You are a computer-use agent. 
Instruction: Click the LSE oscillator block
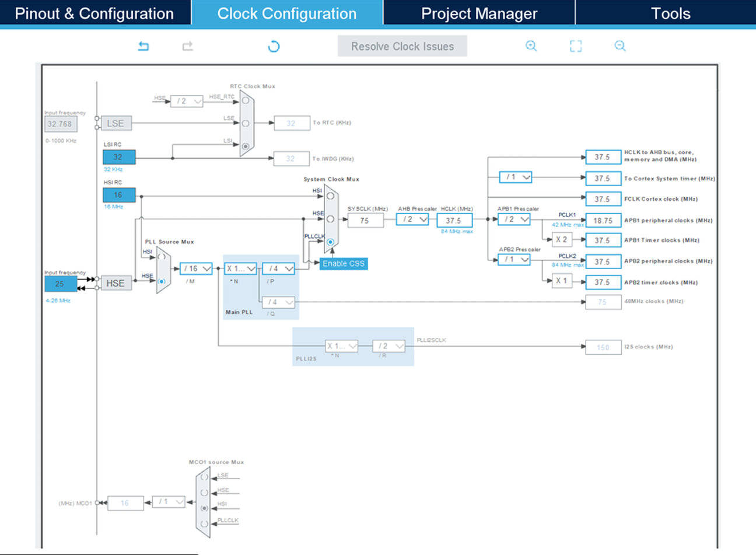coord(116,123)
